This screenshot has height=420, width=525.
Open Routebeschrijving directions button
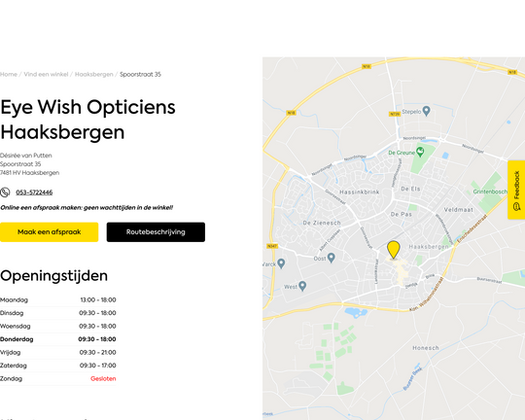tap(156, 232)
